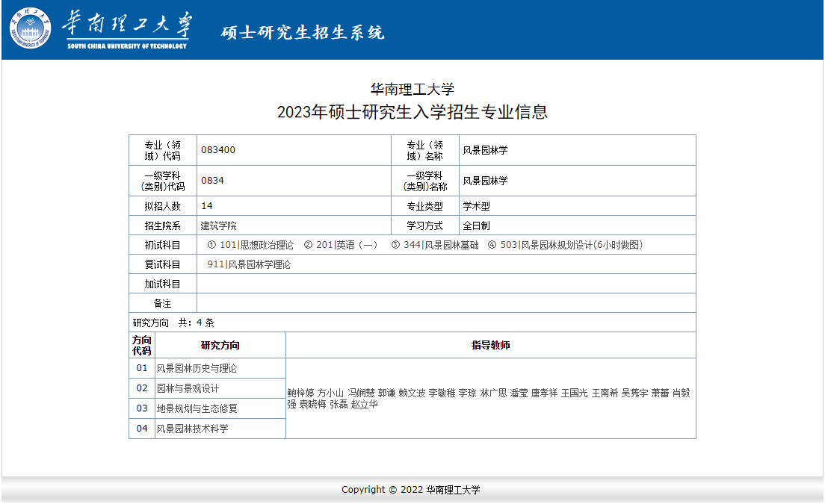Click the 拟招人数 row label

tap(163, 206)
